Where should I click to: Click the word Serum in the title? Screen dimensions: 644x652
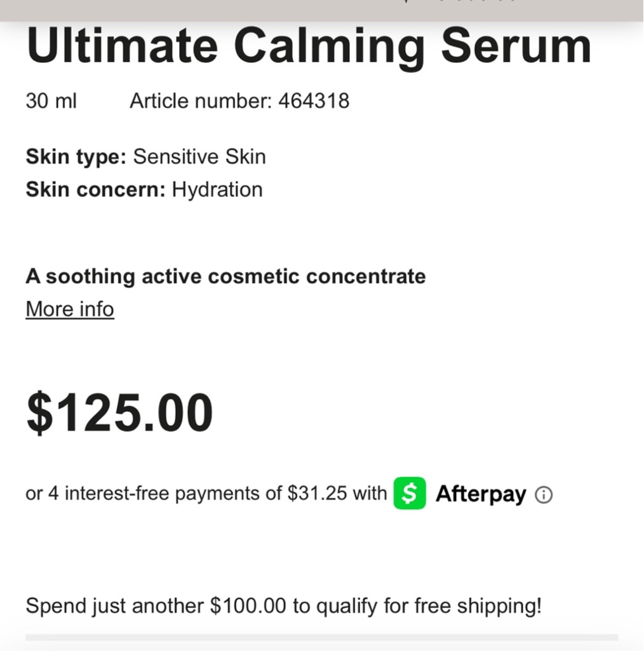[516, 46]
